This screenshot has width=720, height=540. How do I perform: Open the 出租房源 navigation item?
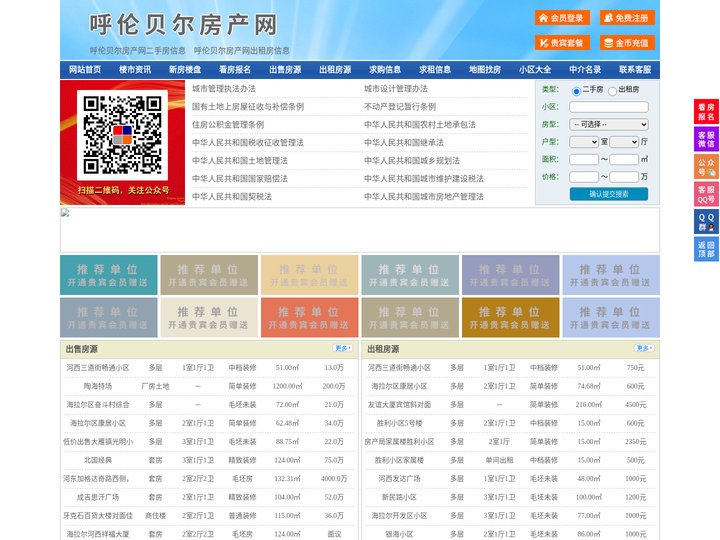point(335,70)
